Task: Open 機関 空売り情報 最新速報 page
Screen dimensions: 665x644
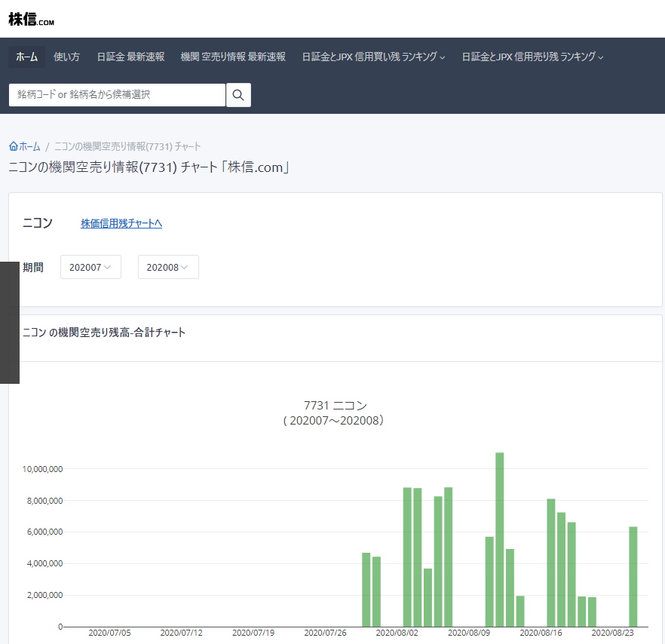Action: [x=233, y=57]
